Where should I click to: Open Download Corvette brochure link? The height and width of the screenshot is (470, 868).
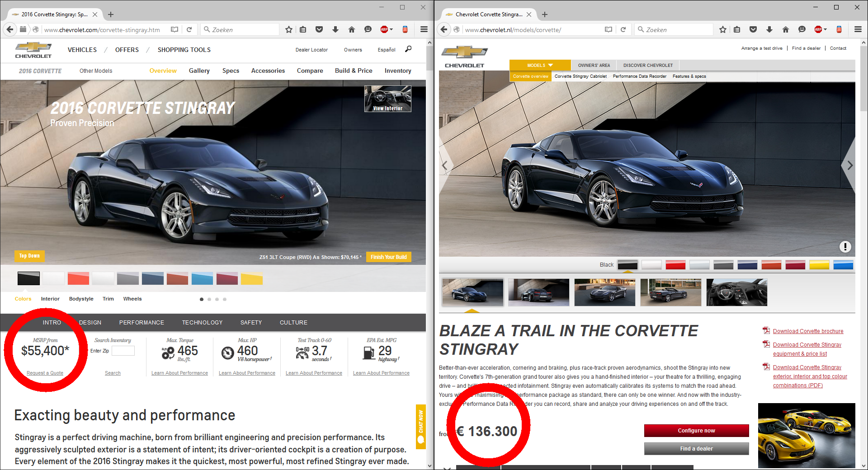click(x=808, y=331)
